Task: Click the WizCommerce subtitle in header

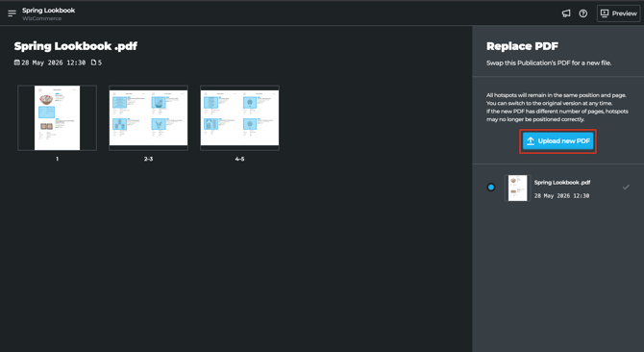Action: pos(42,18)
